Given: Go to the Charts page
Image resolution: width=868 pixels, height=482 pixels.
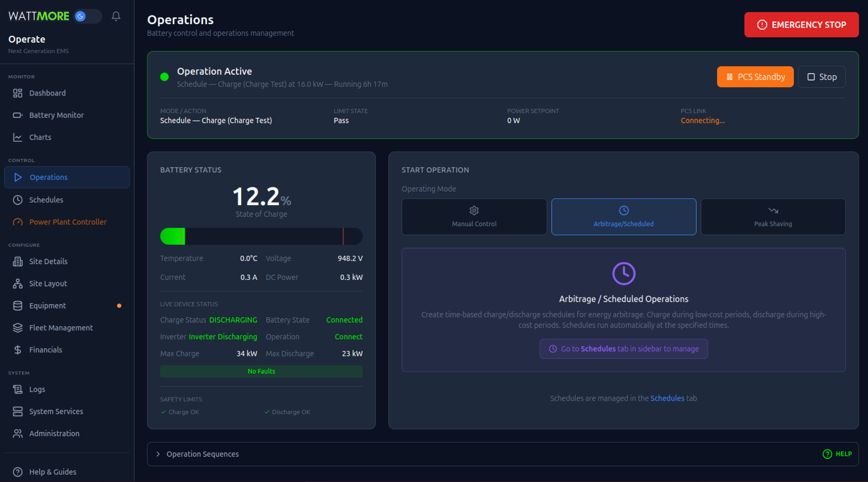Looking at the screenshot, I should pyautogui.click(x=40, y=137).
